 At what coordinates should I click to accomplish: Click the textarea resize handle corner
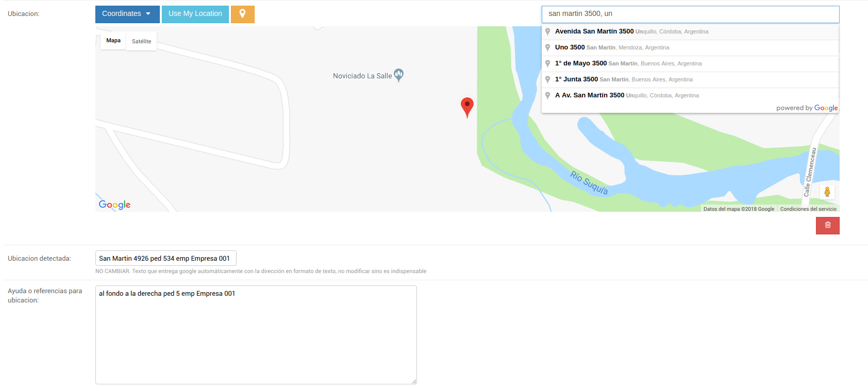point(413,381)
